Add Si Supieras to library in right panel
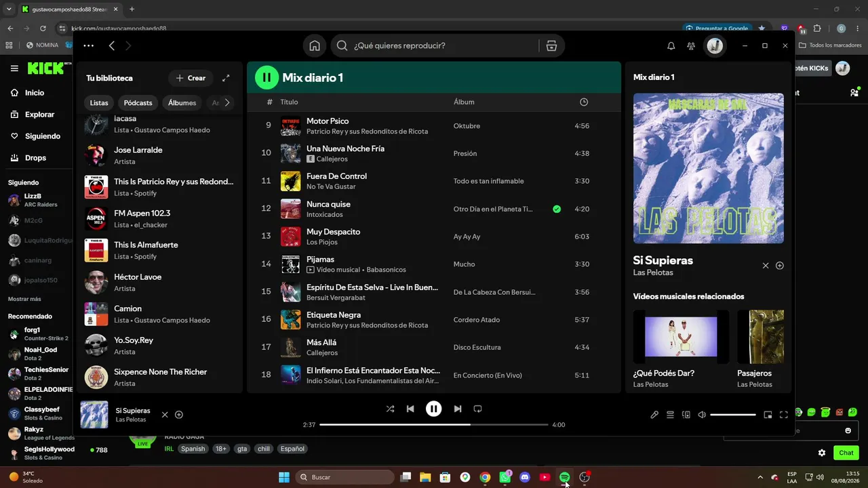868x488 pixels. pos(780,266)
